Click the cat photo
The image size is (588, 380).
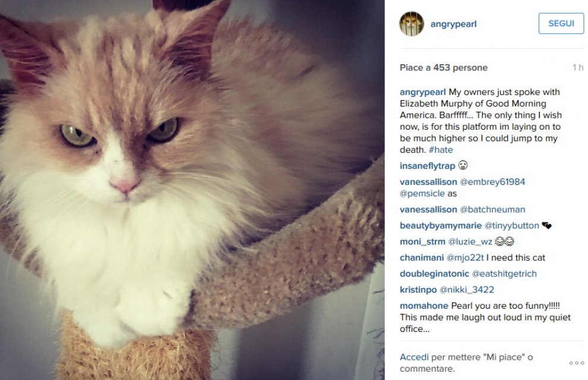(192, 190)
